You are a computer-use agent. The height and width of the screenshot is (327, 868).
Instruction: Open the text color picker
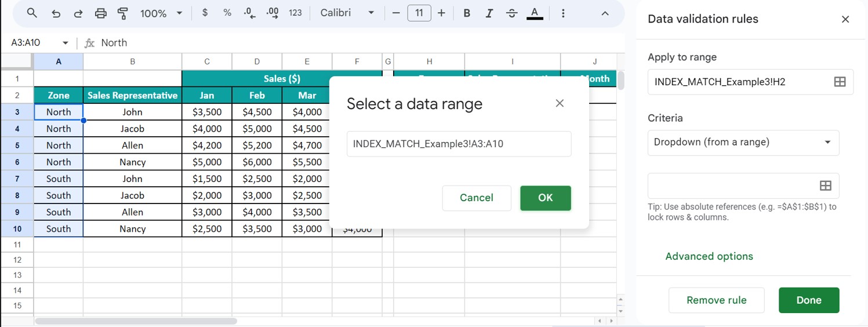pos(535,13)
